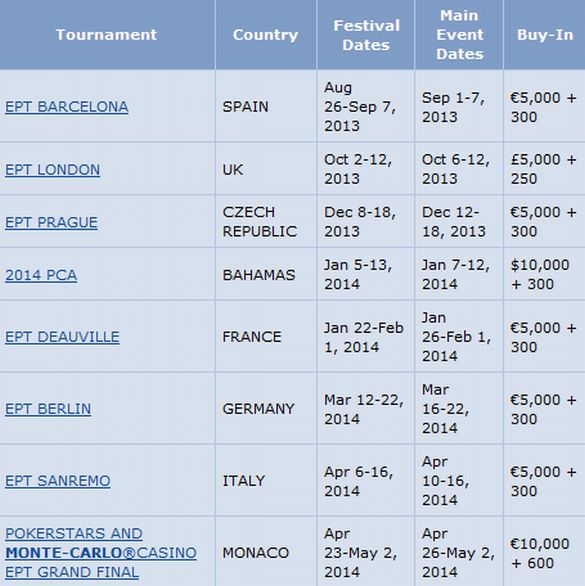Image resolution: width=585 pixels, height=586 pixels.
Task: Open the EPT Deauville tournament link
Action: coord(62,337)
